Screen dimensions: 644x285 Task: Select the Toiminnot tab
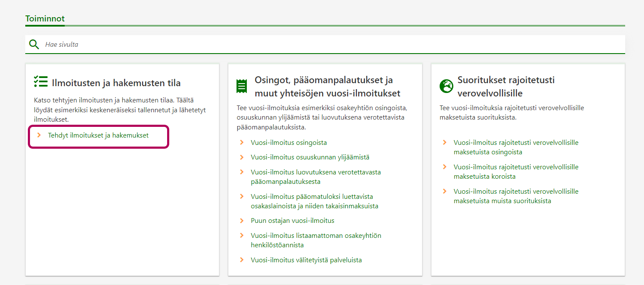pos(45,19)
